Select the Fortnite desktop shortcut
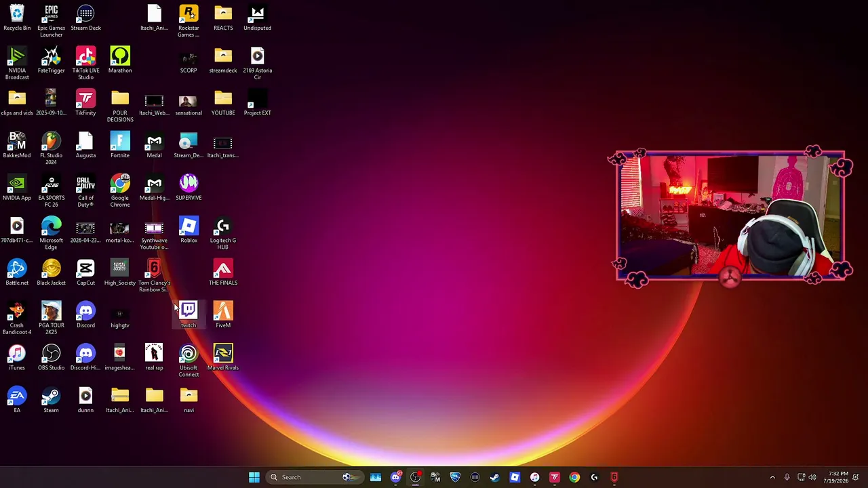868x488 pixels. tap(120, 146)
